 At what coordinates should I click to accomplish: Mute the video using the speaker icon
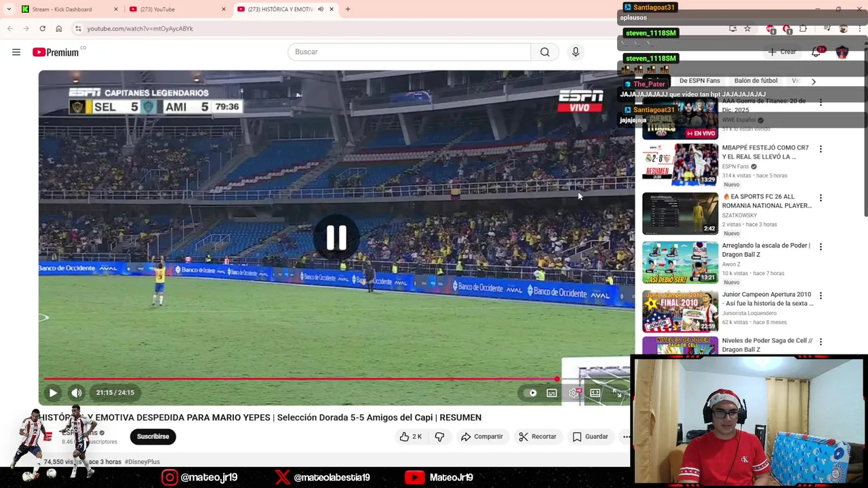point(77,392)
